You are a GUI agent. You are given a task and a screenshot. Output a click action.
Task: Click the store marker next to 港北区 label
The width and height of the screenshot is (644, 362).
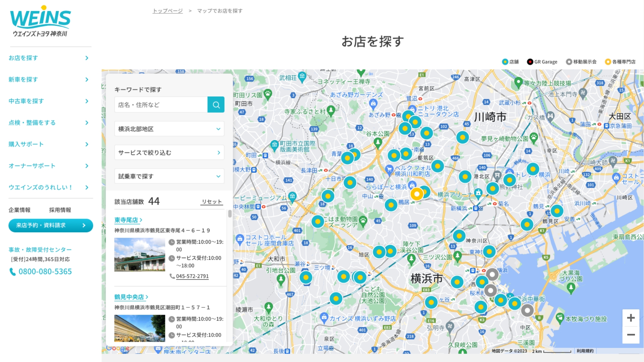tap(465, 177)
